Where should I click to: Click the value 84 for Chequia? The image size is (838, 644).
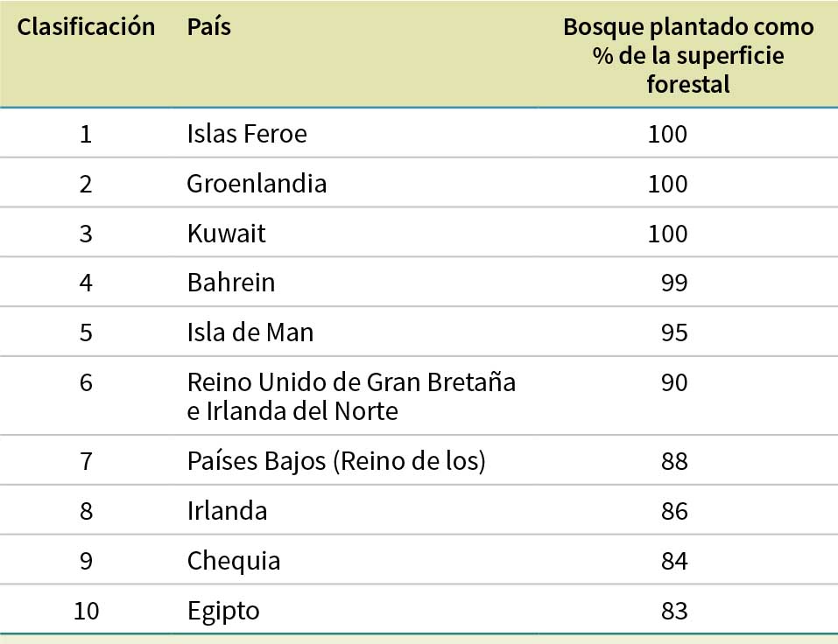pyautogui.click(x=674, y=560)
